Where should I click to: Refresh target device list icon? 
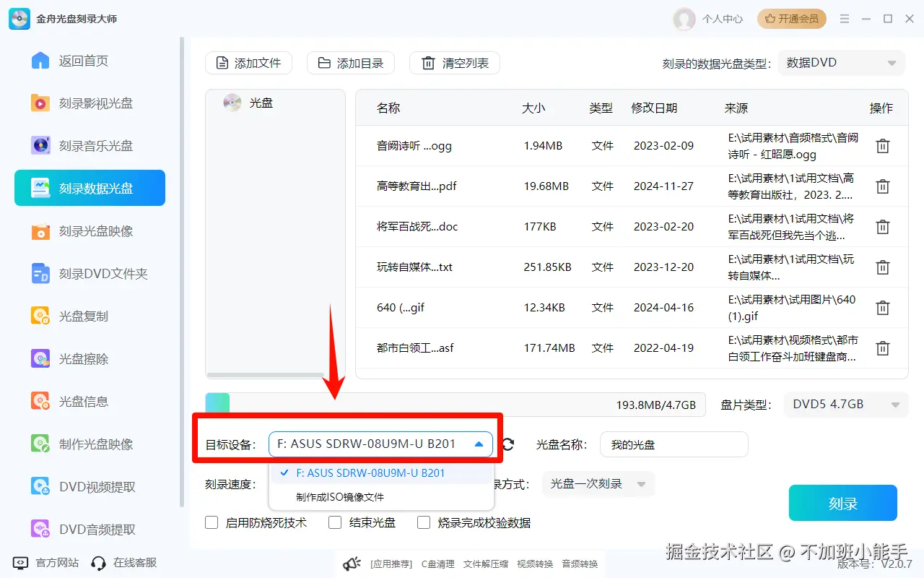[508, 444]
